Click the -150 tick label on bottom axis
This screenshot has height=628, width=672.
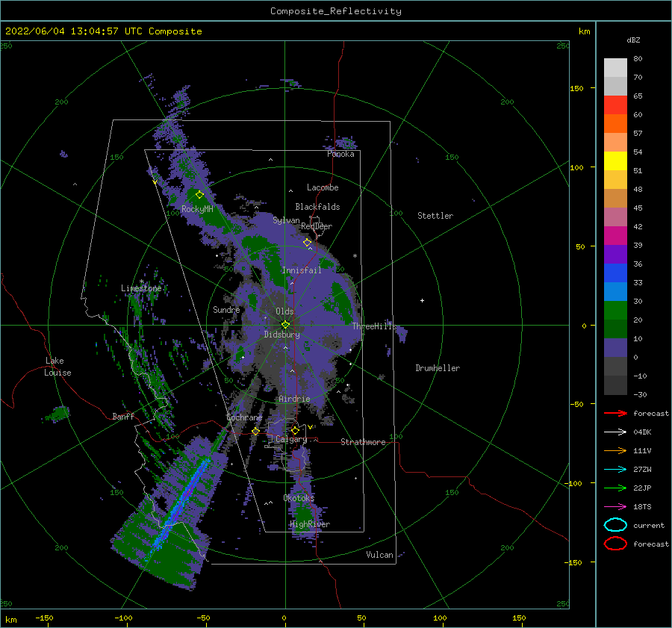coord(44,618)
